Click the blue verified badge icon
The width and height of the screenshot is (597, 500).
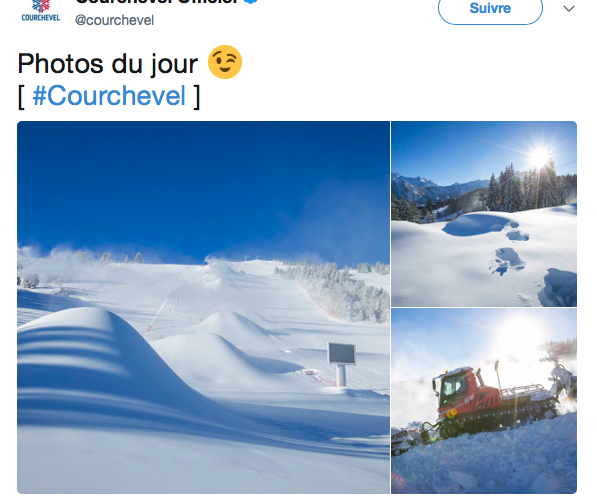pyautogui.click(x=251, y=2)
